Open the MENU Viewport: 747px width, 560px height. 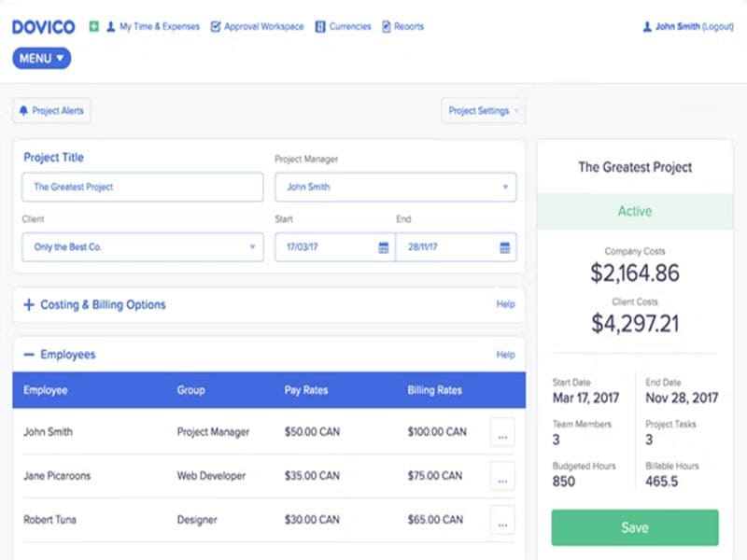pos(40,58)
